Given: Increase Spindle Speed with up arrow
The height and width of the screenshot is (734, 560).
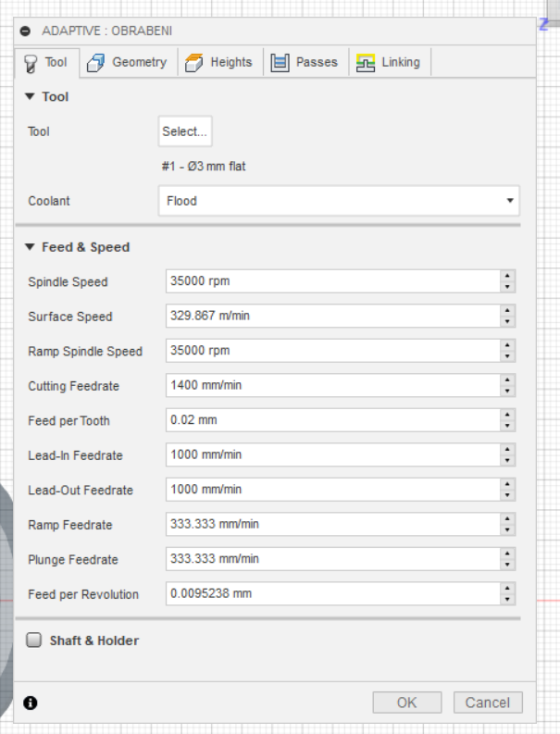Looking at the screenshot, I should 507,277.
